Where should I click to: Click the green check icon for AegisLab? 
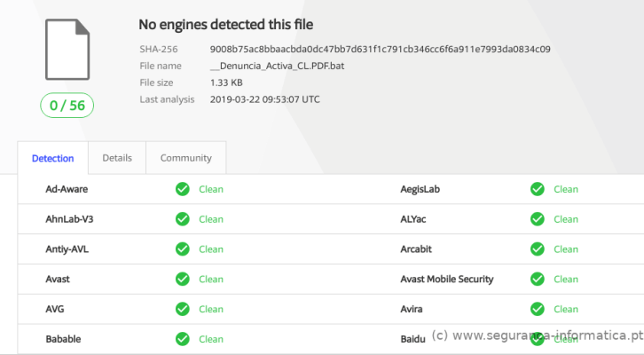point(538,189)
